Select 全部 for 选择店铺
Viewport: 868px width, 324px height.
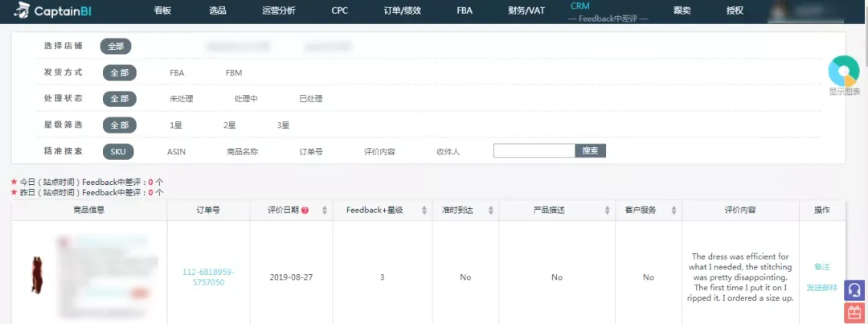[116, 47]
